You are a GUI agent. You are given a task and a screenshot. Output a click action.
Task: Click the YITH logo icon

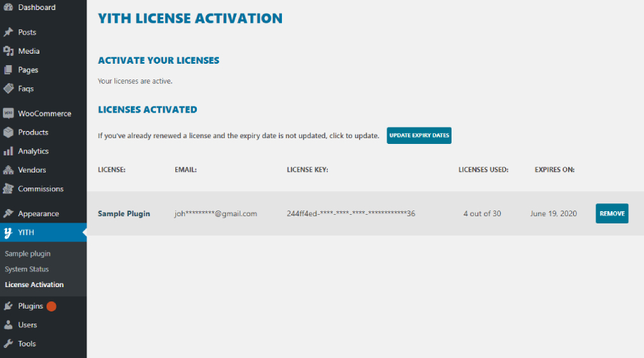pos(8,233)
